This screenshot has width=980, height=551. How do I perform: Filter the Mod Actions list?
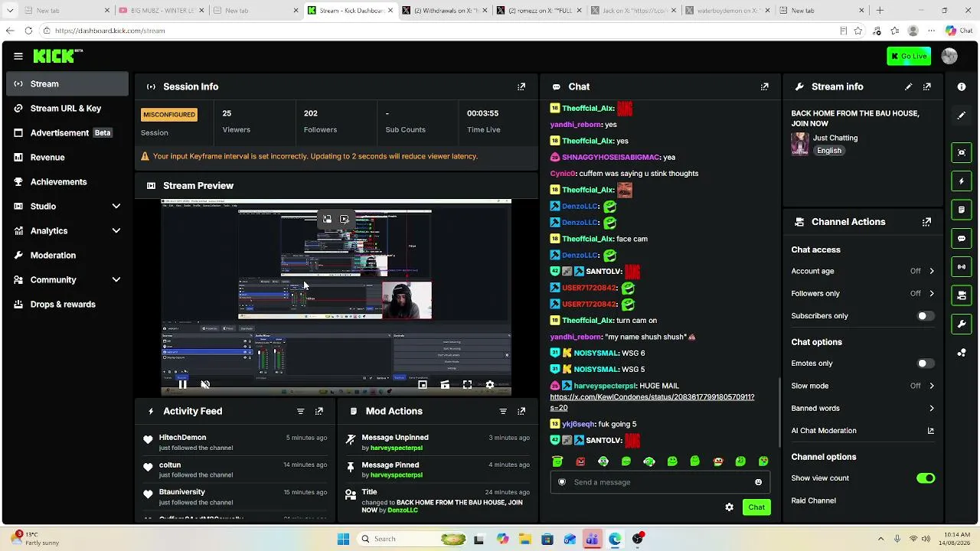503,412
